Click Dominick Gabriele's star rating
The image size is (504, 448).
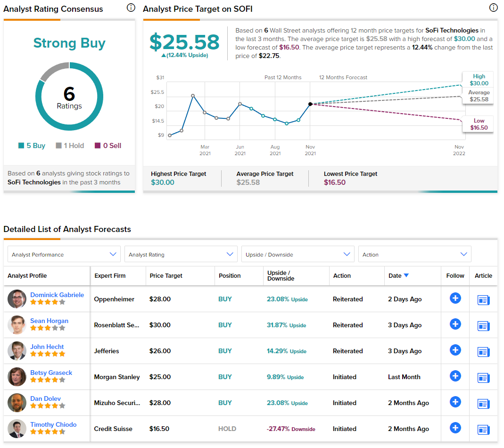click(48, 302)
